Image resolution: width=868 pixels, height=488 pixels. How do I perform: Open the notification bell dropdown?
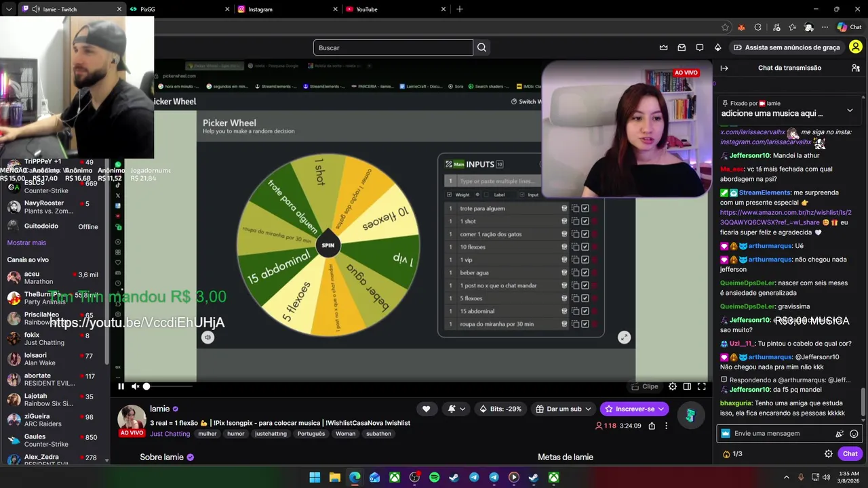point(456,409)
